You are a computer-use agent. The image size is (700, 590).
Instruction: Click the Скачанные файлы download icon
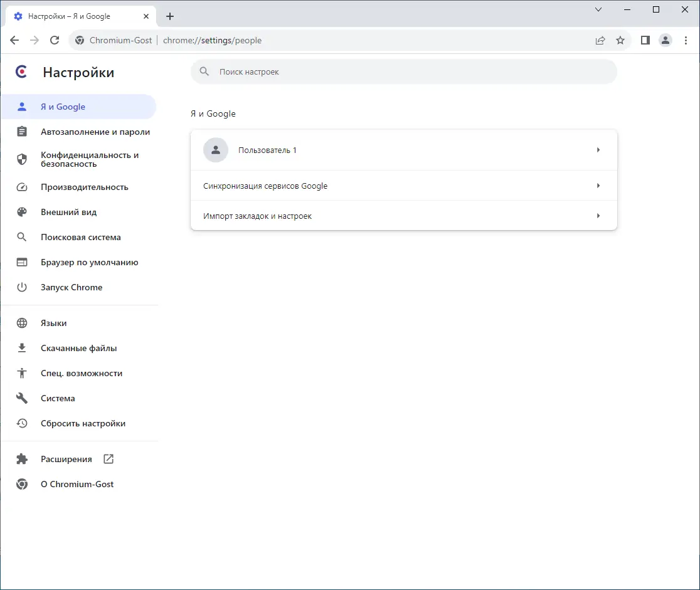point(22,348)
